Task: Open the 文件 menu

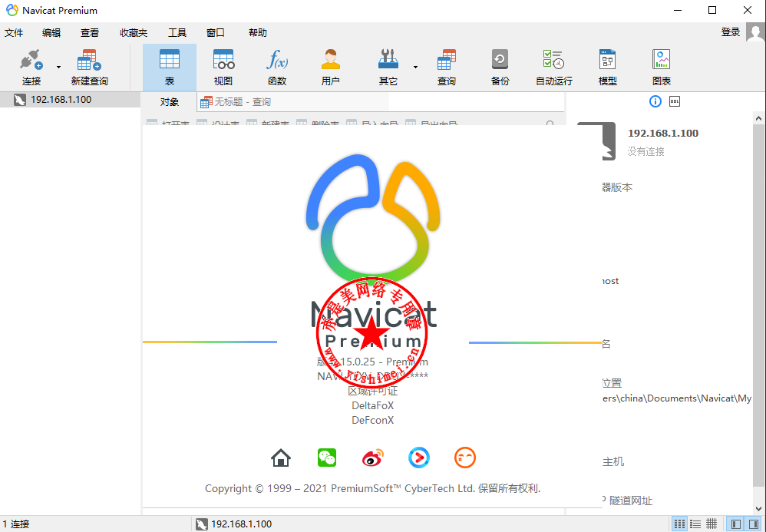Action: [x=14, y=33]
